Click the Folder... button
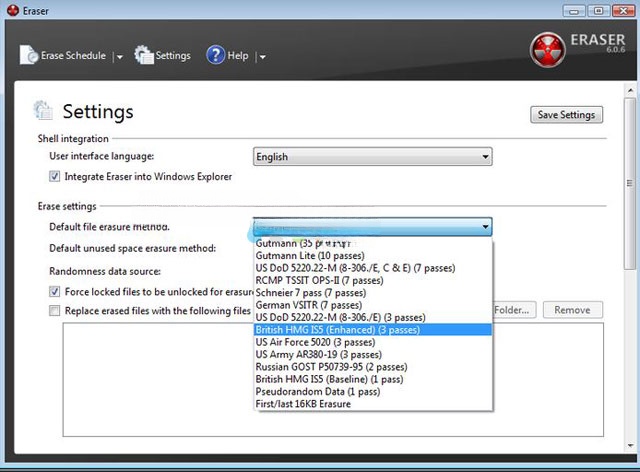 (x=512, y=310)
